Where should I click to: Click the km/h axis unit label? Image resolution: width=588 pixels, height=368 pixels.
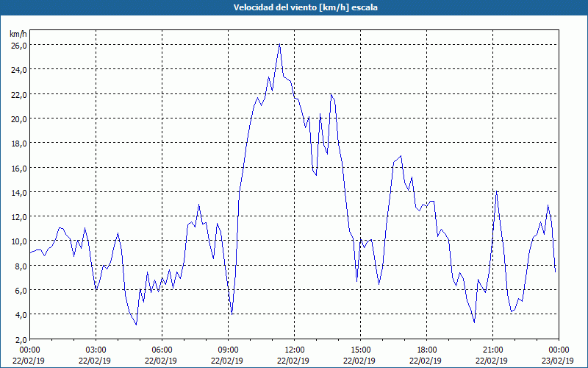pos(18,34)
